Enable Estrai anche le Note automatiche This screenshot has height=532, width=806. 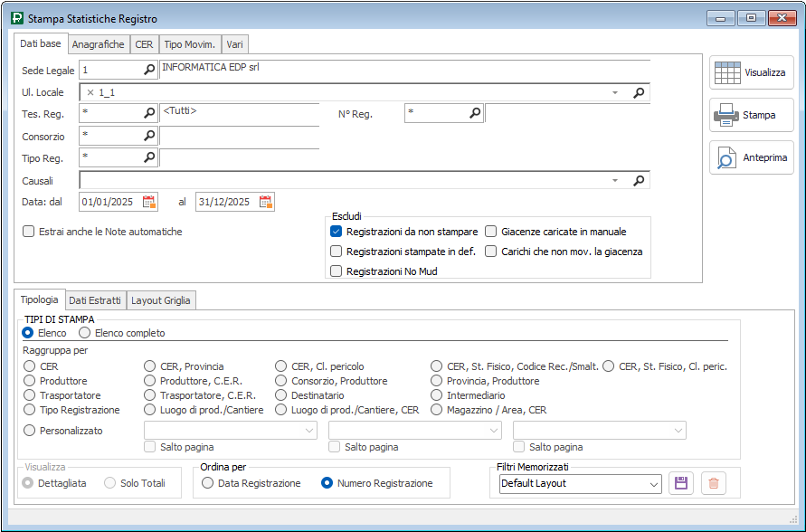(29, 232)
